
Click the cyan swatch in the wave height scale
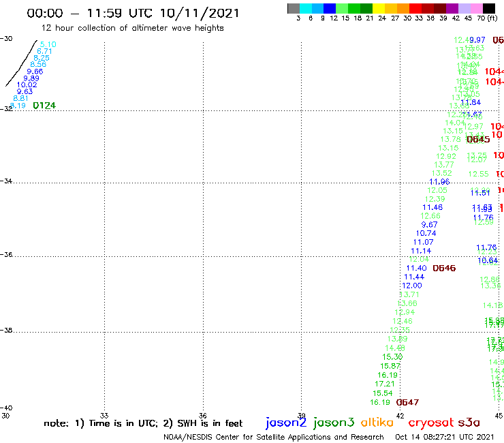click(306, 8)
